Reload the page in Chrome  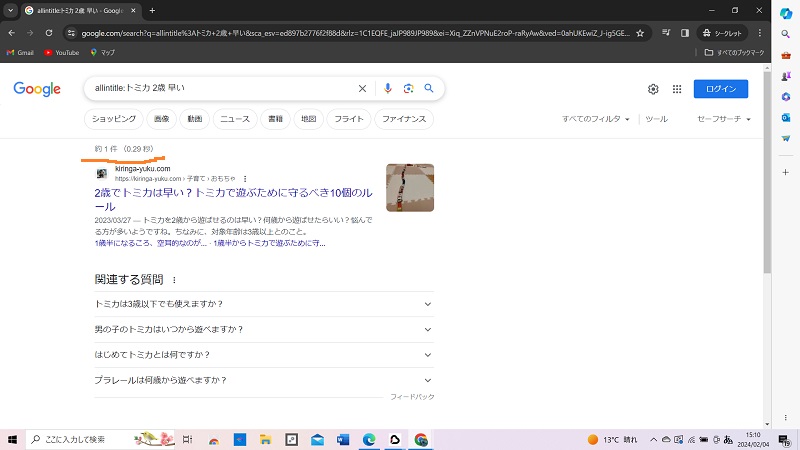coord(49,33)
